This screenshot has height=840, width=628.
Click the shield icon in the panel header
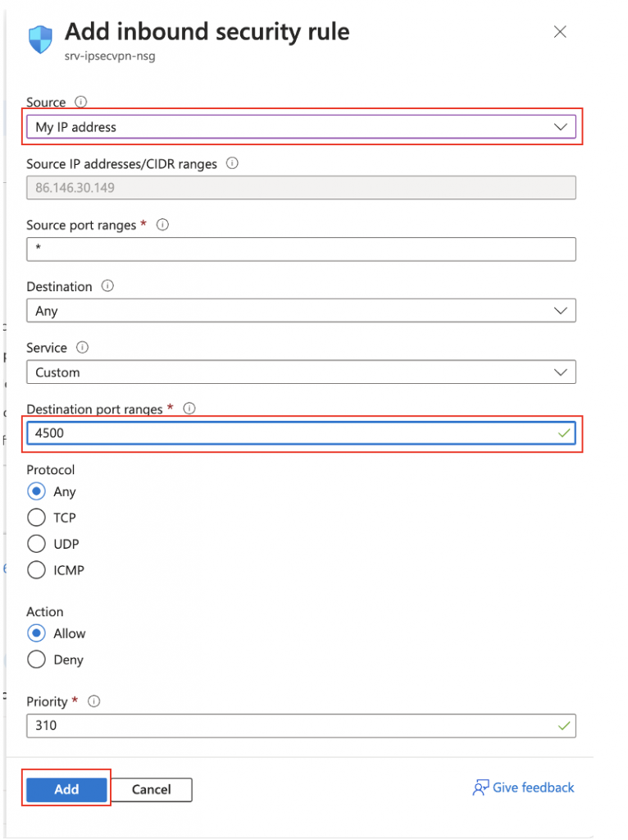pos(40,39)
